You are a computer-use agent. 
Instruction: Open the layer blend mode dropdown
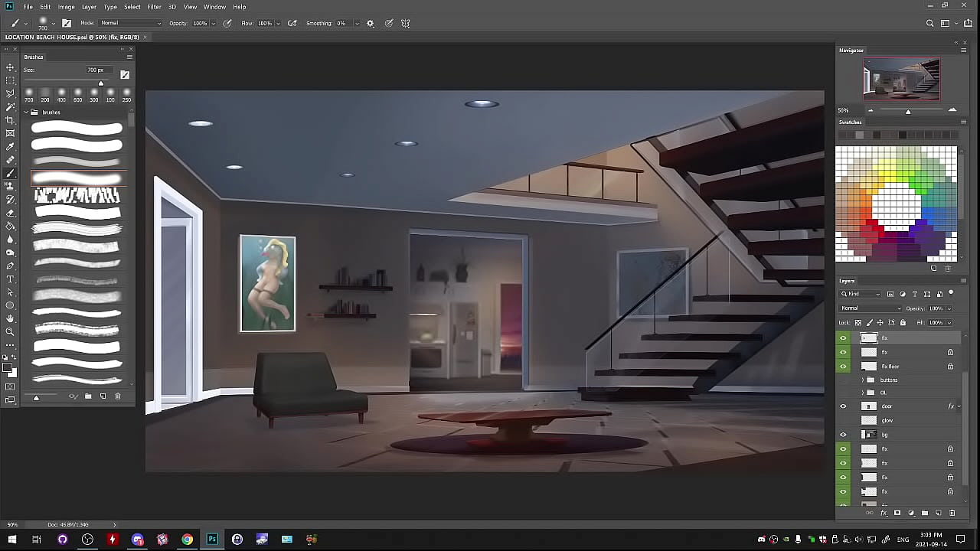coord(871,308)
